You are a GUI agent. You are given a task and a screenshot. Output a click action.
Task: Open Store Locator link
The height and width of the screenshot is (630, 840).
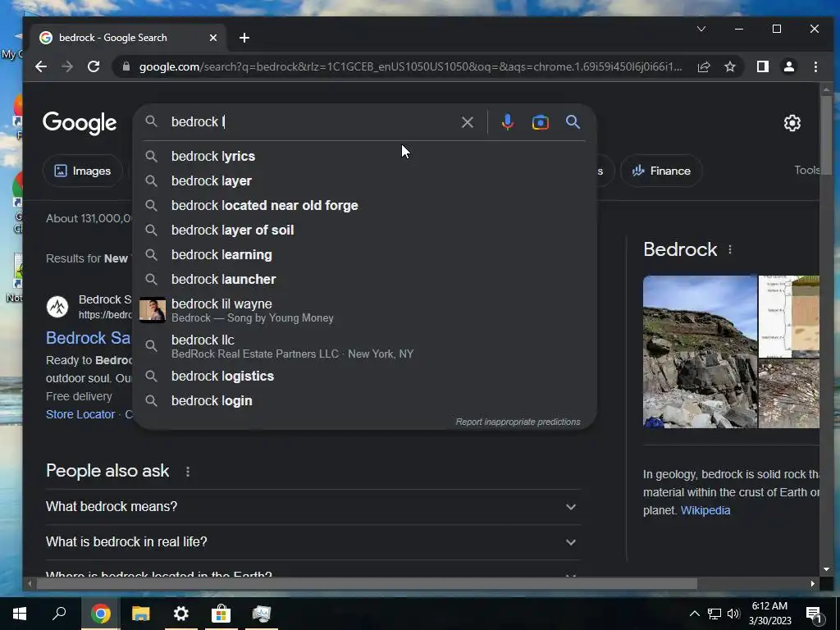tap(80, 414)
